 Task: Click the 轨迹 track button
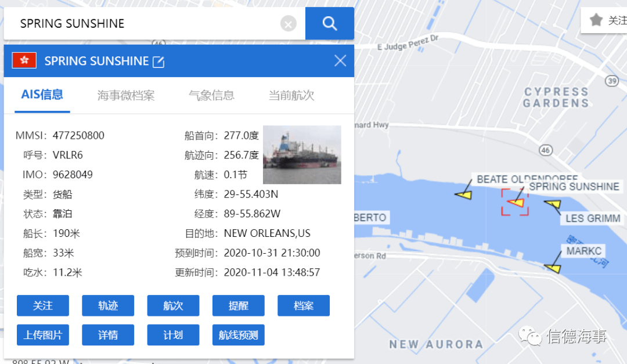[108, 305]
